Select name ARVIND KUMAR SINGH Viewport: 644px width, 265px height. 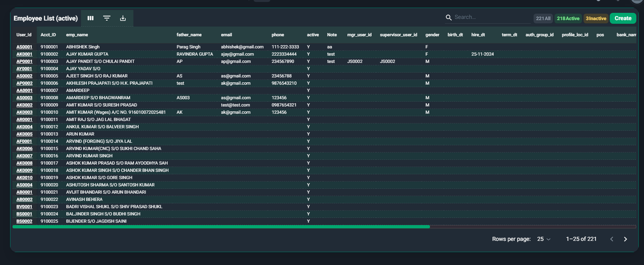pos(89,156)
